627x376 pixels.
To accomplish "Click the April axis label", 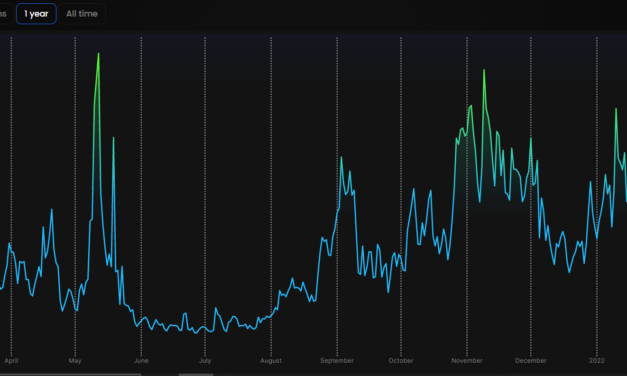I will 11,360.
